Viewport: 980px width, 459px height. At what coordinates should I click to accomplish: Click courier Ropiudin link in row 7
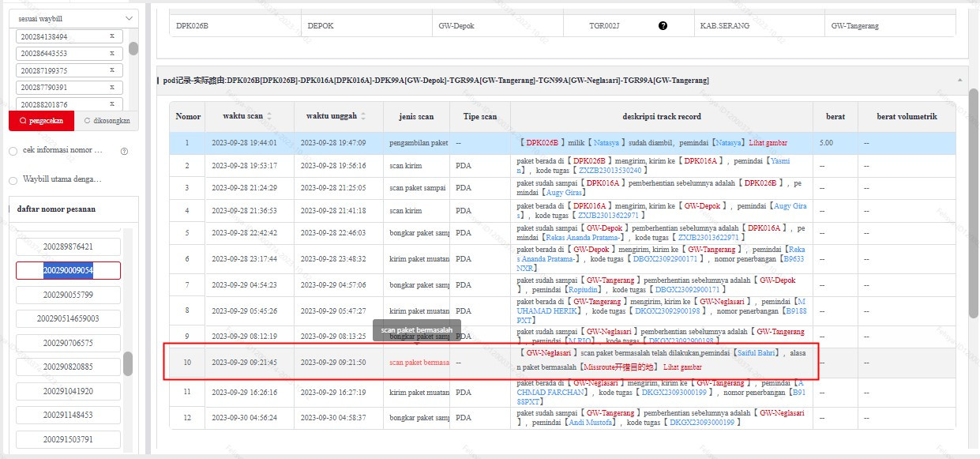582,290
